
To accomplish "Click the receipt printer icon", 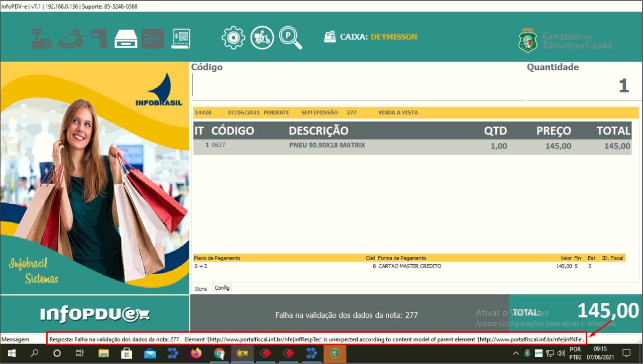I will click(70, 38).
